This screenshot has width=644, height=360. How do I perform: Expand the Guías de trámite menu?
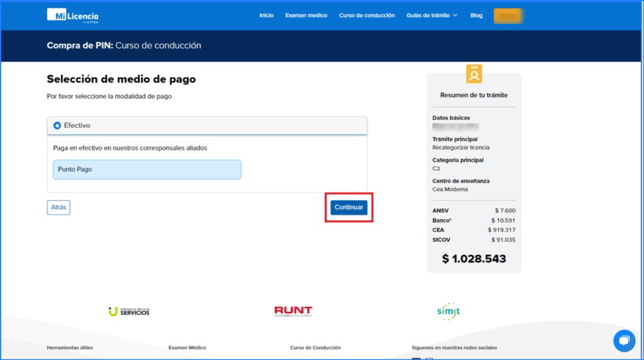[432, 16]
